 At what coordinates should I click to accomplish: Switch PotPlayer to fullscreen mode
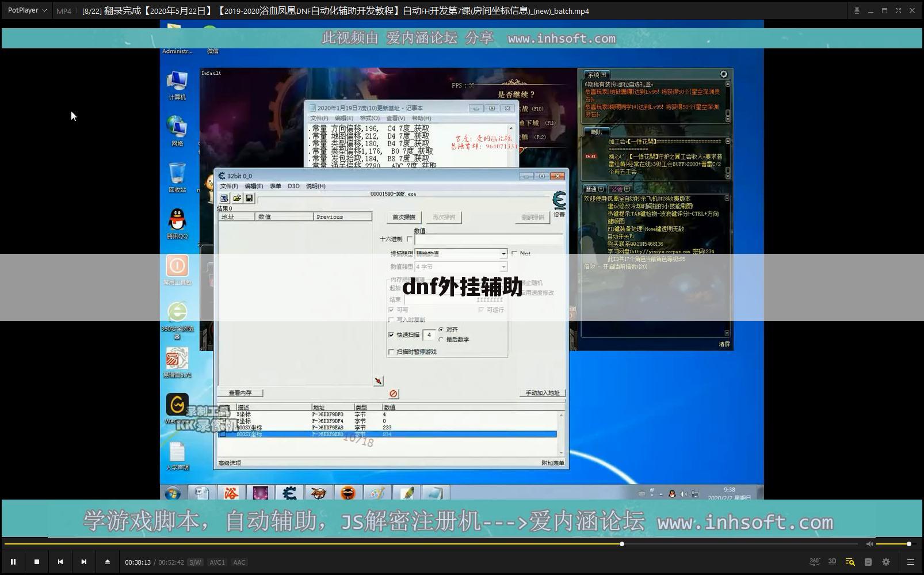[898, 10]
